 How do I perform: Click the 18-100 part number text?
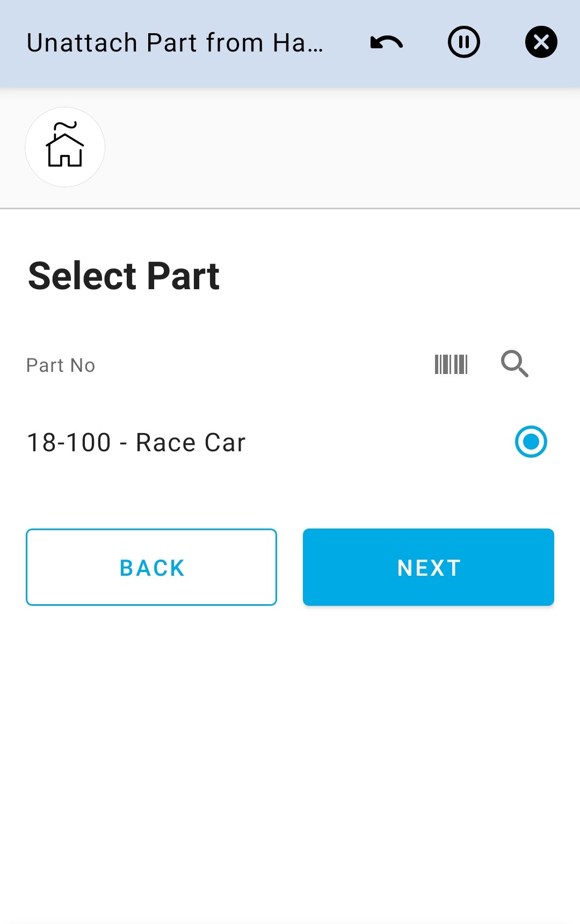click(x=69, y=443)
